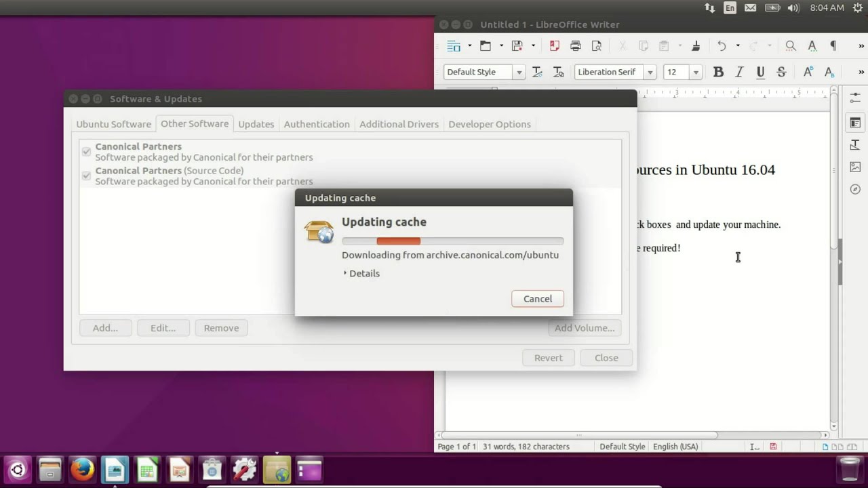Click the Save document icon in Writer
This screenshot has width=868, height=488.
[x=517, y=46]
